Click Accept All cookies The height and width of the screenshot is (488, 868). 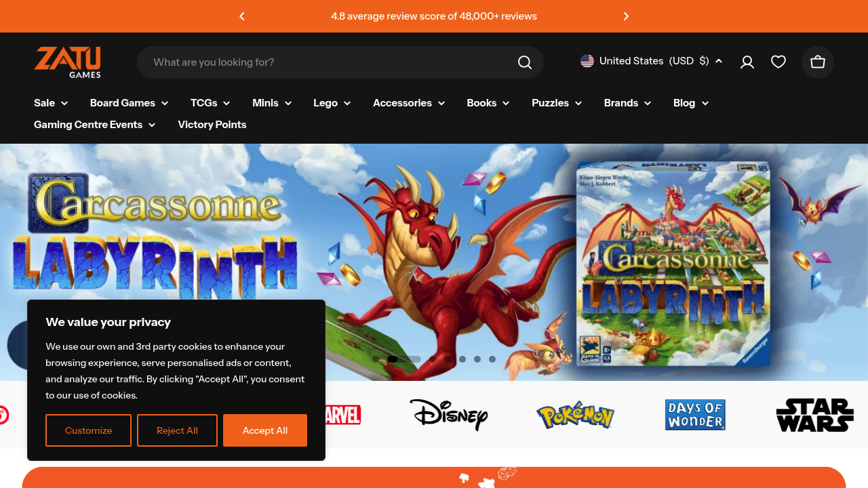265,430
